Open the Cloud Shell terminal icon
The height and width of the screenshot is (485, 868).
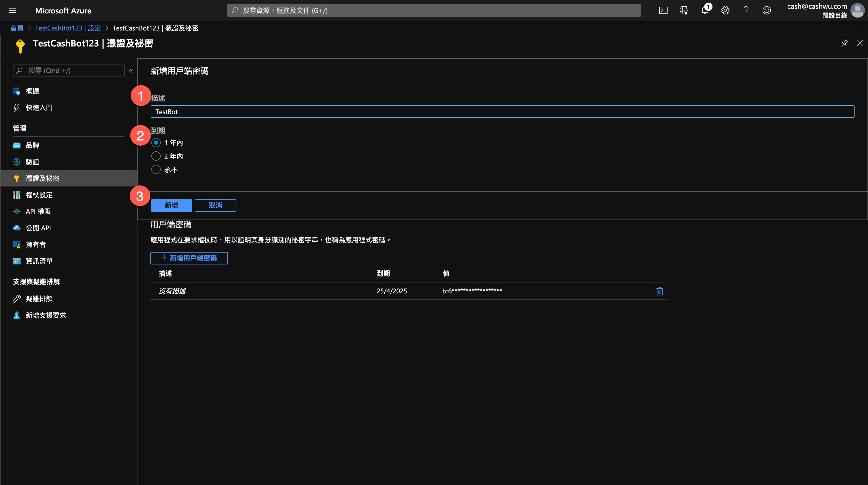coord(663,10)
